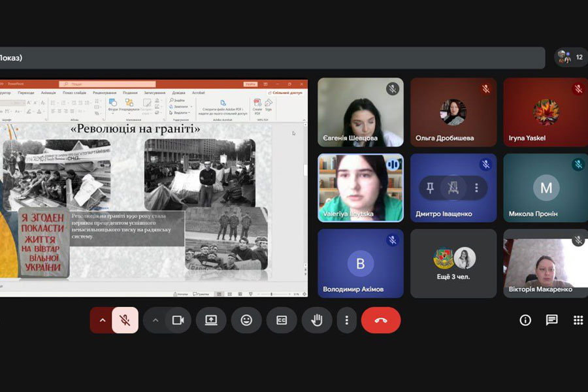Open video settings chevron beside camera
This screenshot has width=588, height=392.
pos(155,320)
